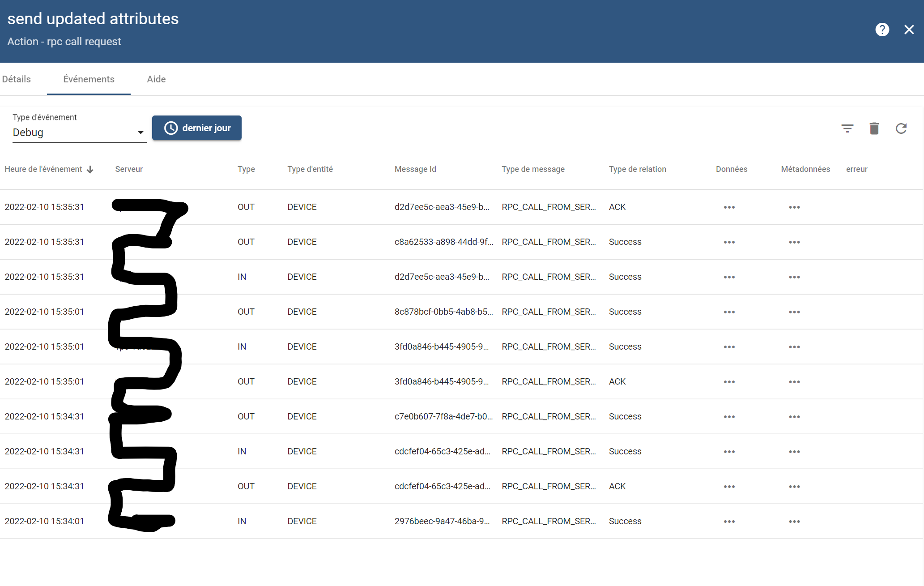Refresh the events table
Screen dimensions: 924x586
(x=901, y=128)
